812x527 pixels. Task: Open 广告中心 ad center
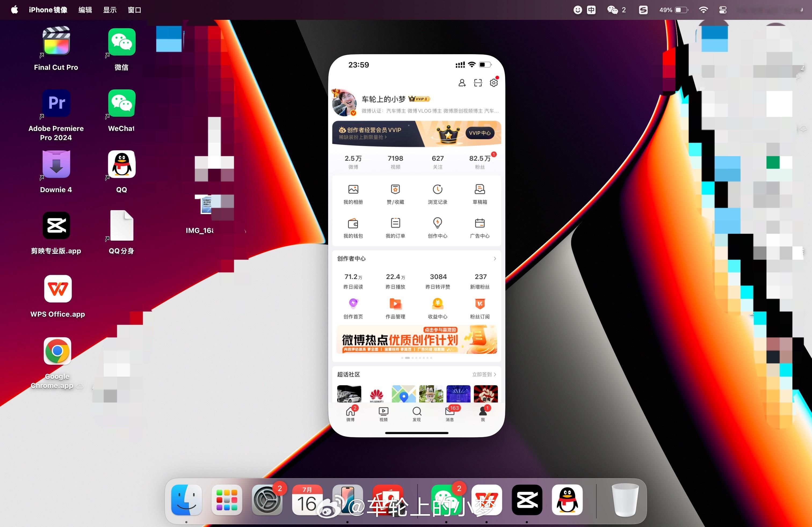(x=480, y=228)
